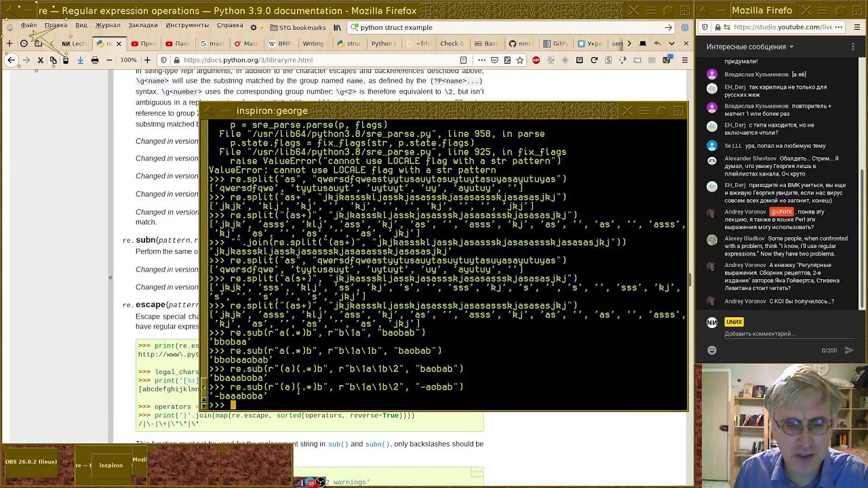Zoom in with the plus button
868x488 pixels.
[147, 60]
